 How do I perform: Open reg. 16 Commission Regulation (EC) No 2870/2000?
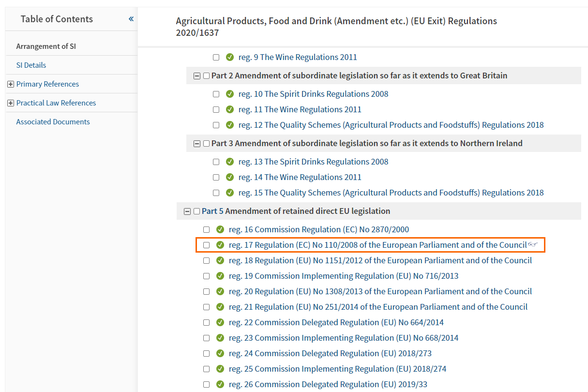click(319, 229)
